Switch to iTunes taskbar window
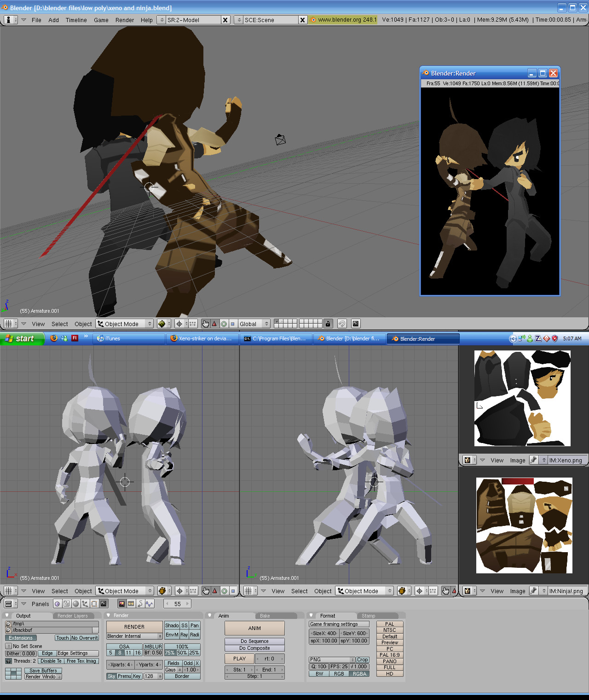 pyautogui.click(x=129, y=338)
